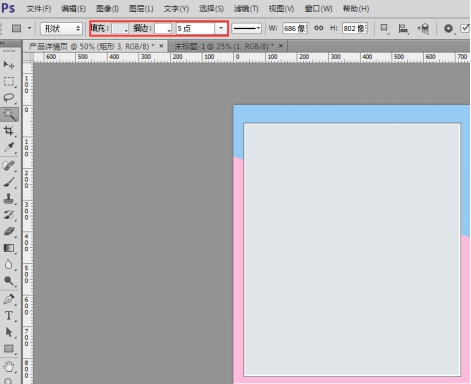This screenshot has height=384, width=471.
Task: Open the 形状 tool mode dropdown
Action: pos(61,29)
